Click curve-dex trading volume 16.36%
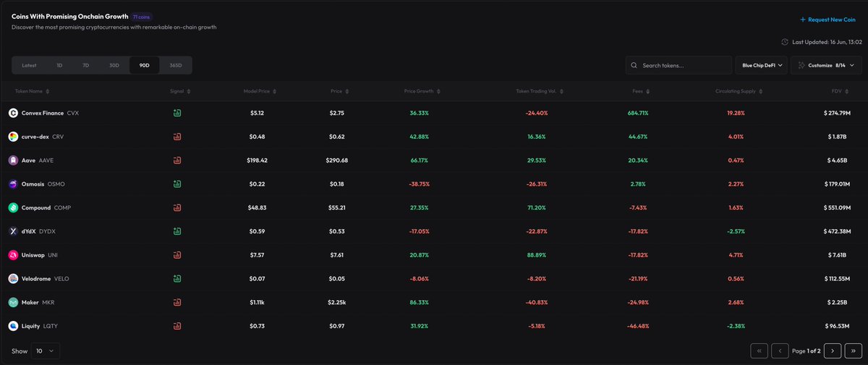 (535, 137)
